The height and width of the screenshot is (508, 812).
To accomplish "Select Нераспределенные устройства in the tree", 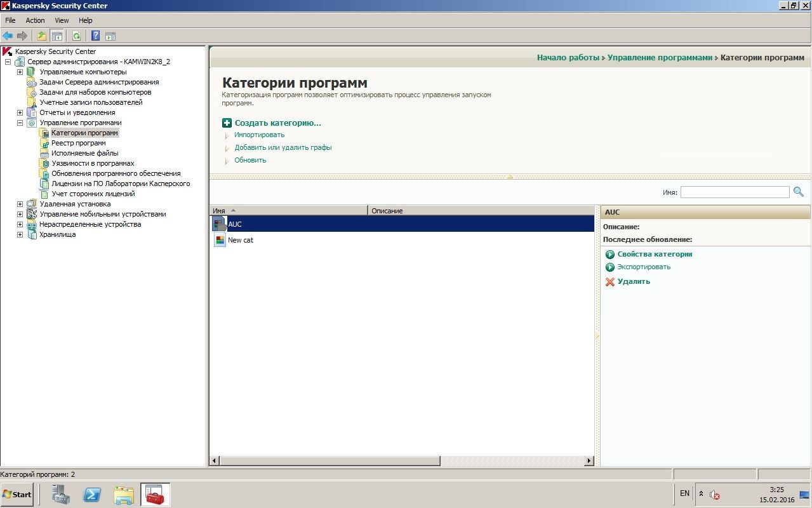I will (90, 224).
